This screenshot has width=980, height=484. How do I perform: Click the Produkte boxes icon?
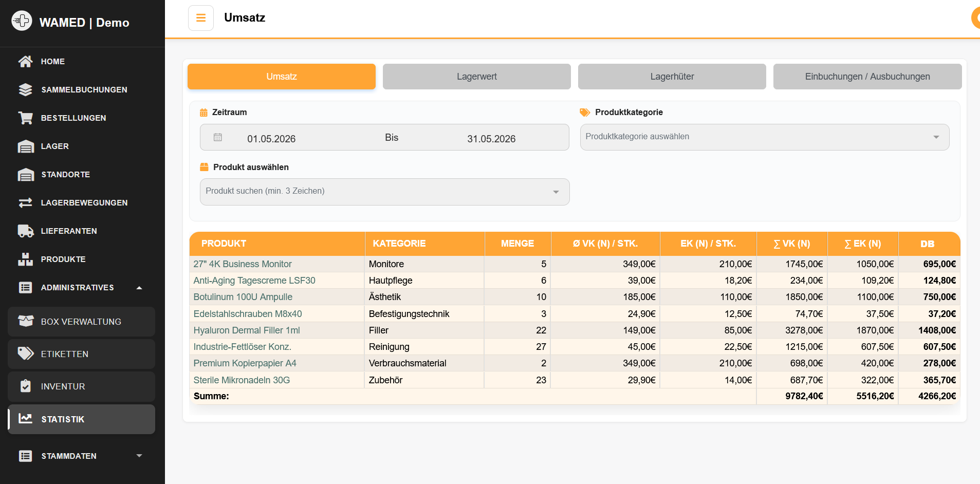[25, 259]
